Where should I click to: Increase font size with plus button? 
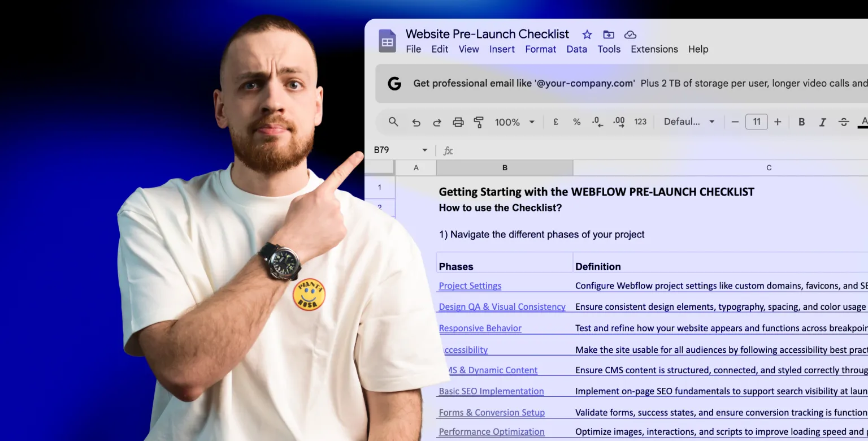coord(778,122)
